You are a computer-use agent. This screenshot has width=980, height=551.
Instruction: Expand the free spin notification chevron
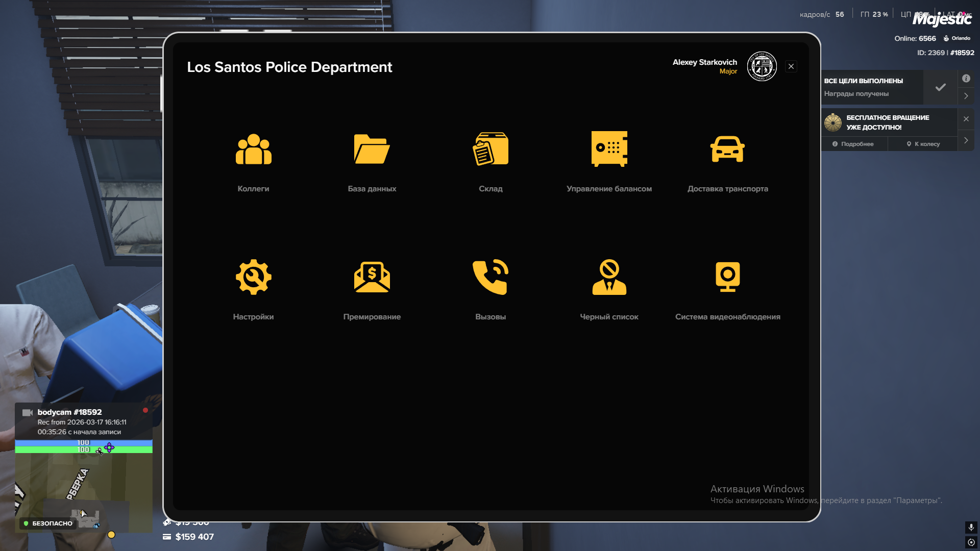pos(966,140)
